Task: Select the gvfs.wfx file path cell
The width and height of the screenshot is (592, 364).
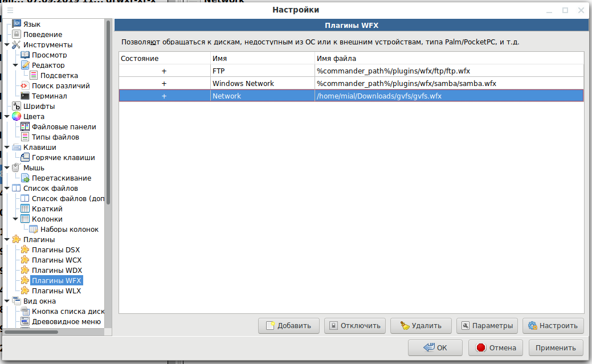Action: point(450,96)
